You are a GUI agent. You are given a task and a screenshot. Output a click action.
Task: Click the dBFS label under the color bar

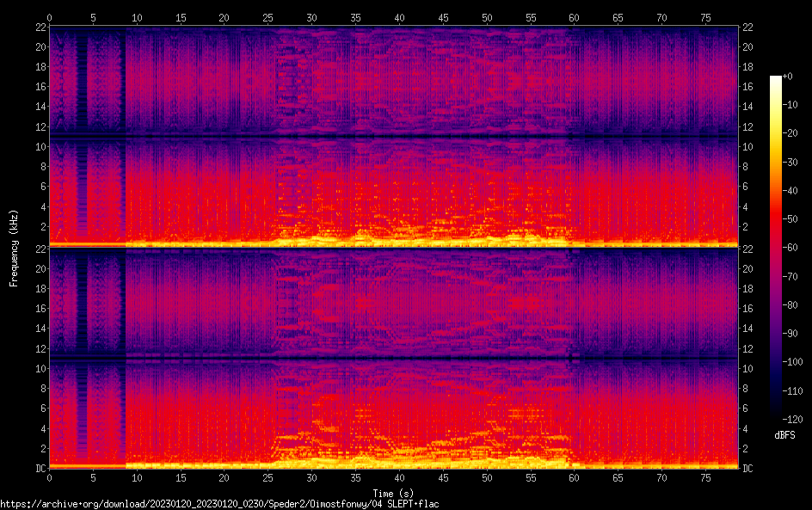[784, 436]
